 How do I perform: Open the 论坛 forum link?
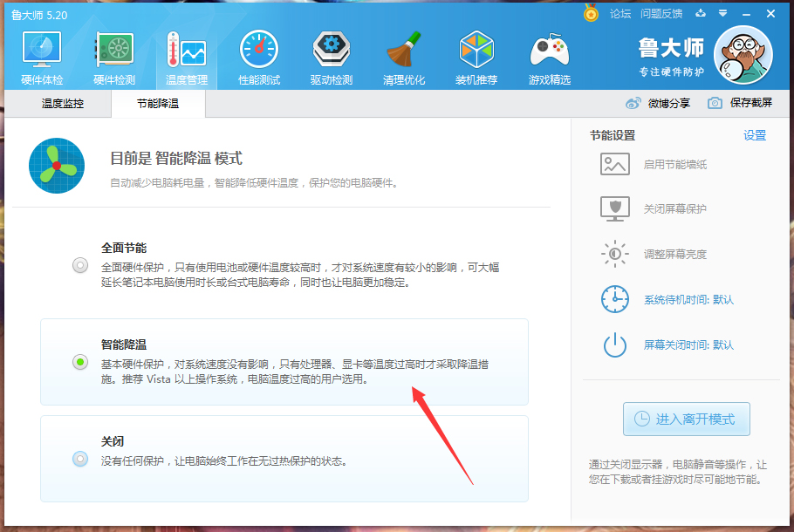620,14
